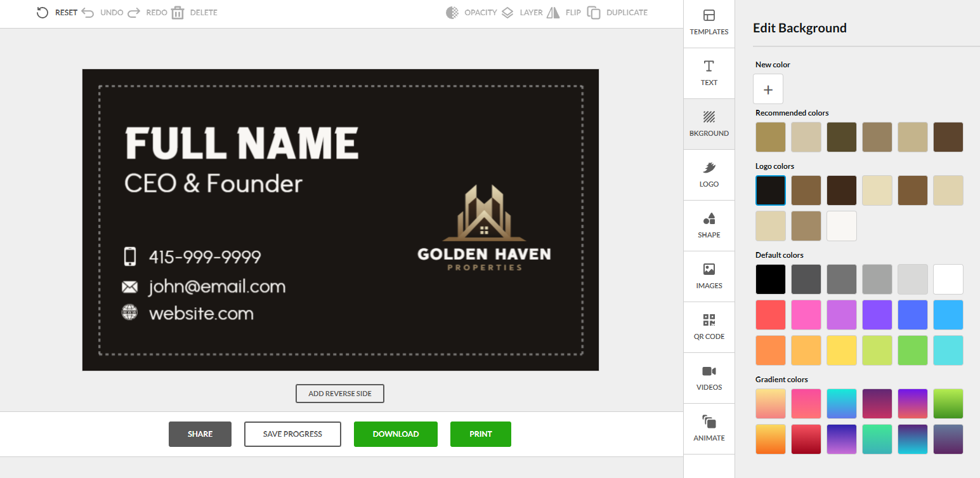Open the Videos panel
980x478 pixels.
tap(709, 378)
